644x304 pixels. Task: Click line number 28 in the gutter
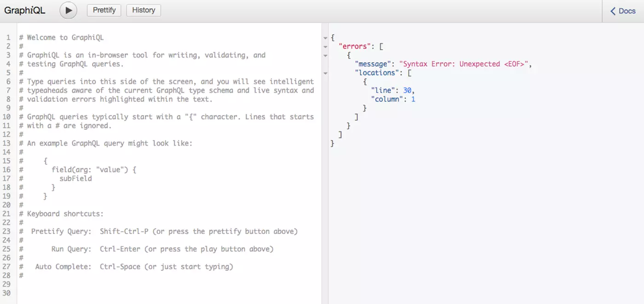6,275
